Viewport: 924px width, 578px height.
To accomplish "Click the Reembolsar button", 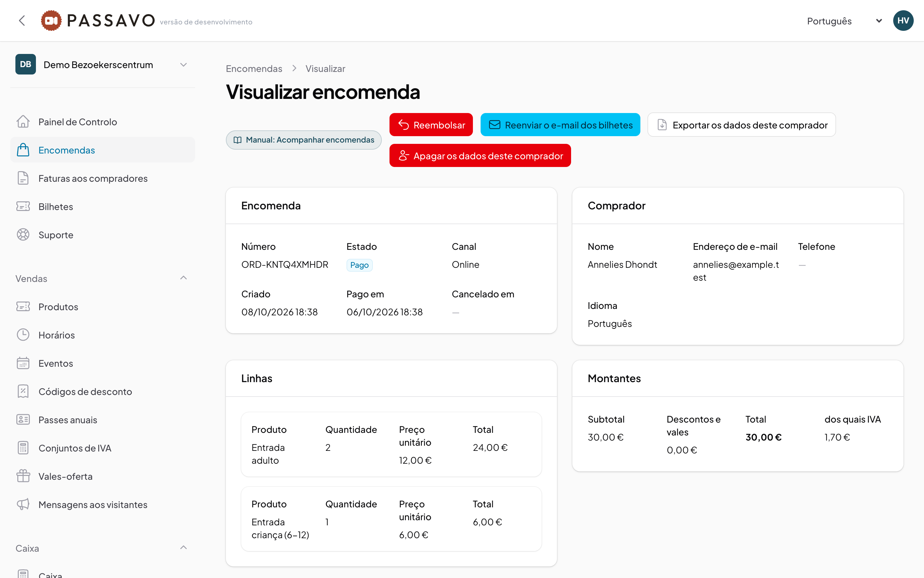I will 431,125.
